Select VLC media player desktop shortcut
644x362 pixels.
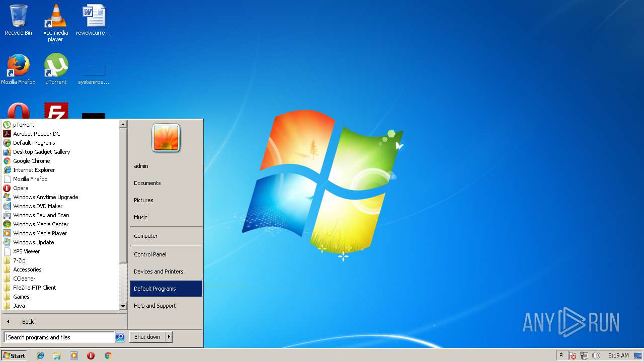55,23
